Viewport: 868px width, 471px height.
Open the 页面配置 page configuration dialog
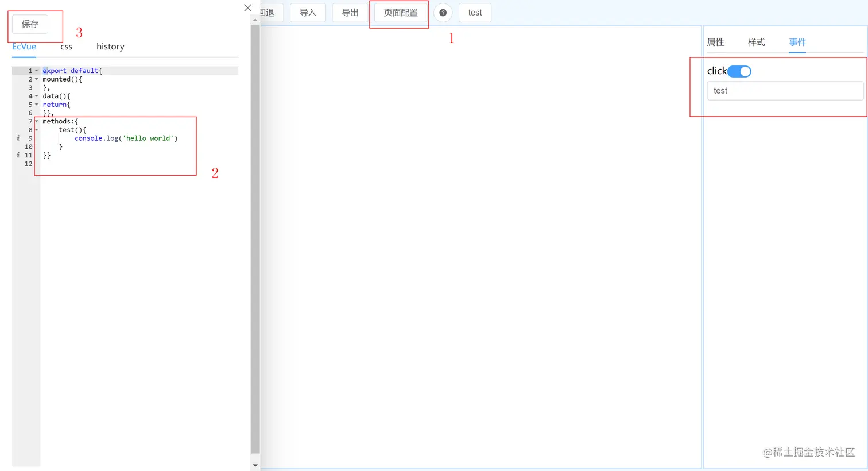click(x=398, y=12)
